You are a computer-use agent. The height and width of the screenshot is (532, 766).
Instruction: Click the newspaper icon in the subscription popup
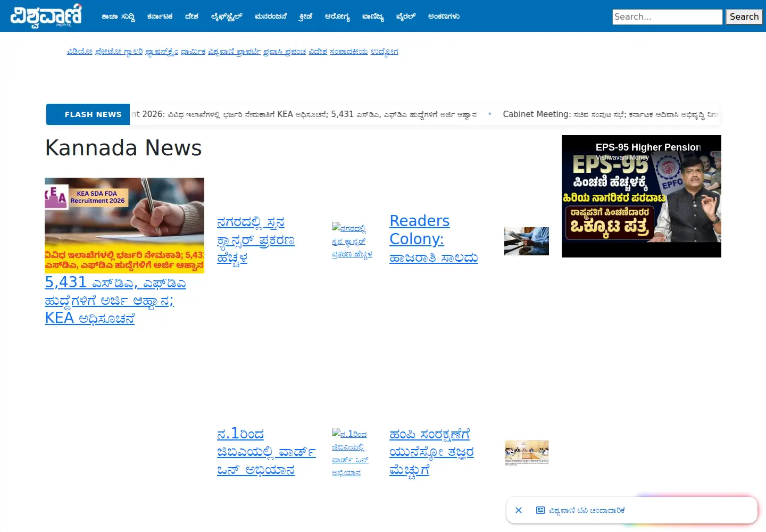point(540,510)
